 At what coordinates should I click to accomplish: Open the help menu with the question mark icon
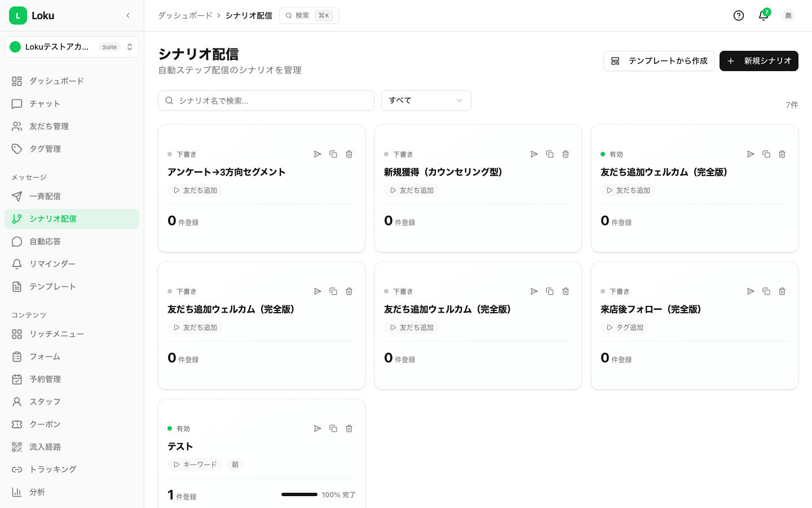[x=739, y=16]
